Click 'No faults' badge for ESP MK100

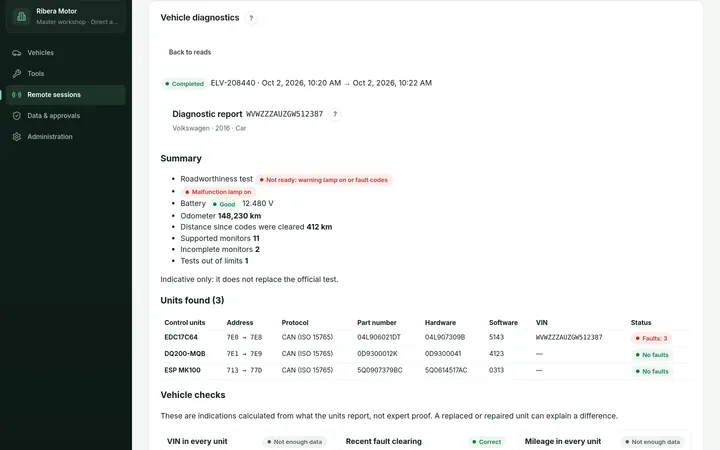pos(652,371)
